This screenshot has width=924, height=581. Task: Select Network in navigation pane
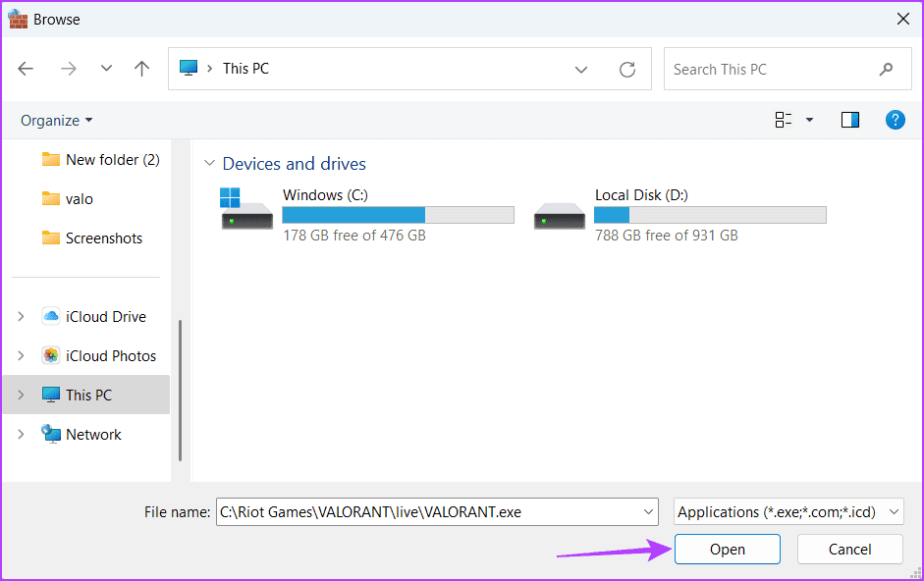(x=82, y=434)
